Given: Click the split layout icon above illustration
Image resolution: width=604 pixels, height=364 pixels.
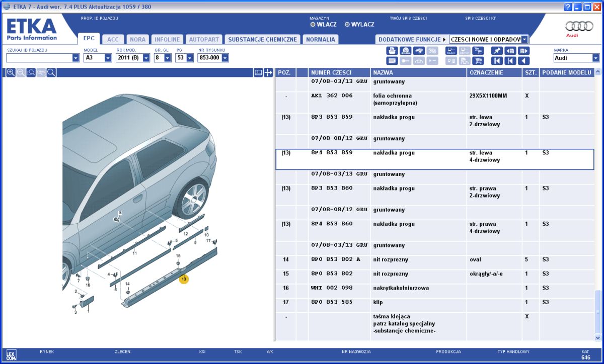Looking at the screenshot, I should (258, 72).
